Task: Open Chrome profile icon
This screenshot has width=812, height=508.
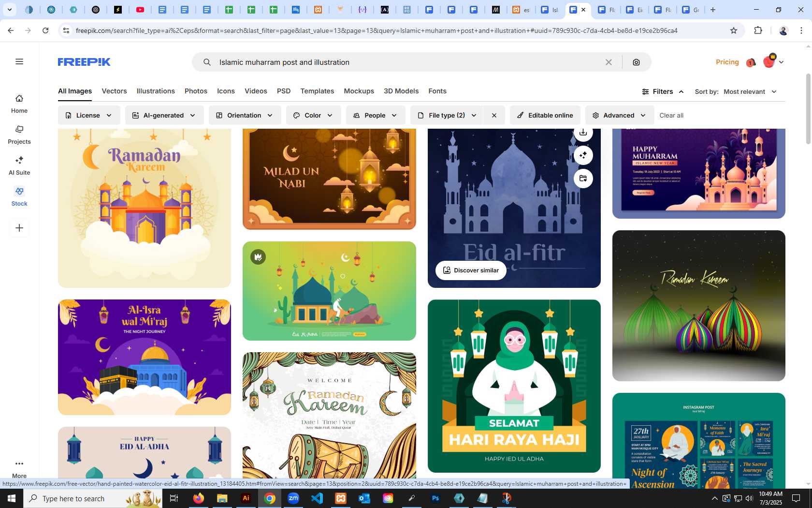Action: pos(783,30)
